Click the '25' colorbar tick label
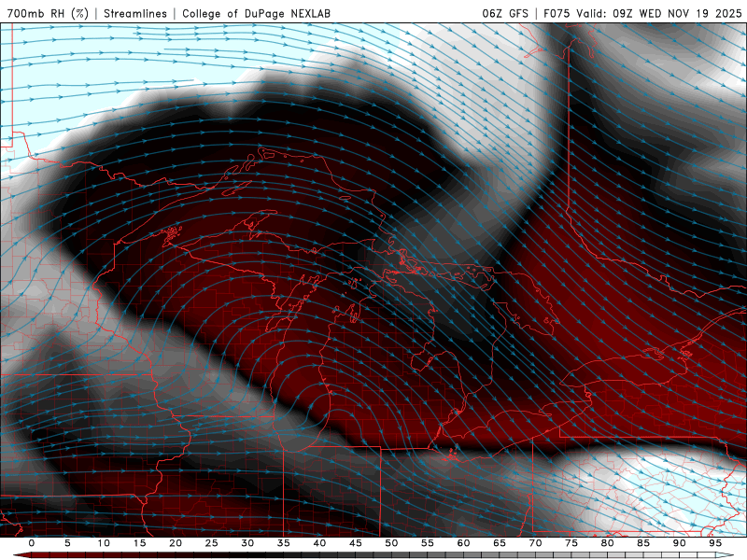 tap(211, 543)
